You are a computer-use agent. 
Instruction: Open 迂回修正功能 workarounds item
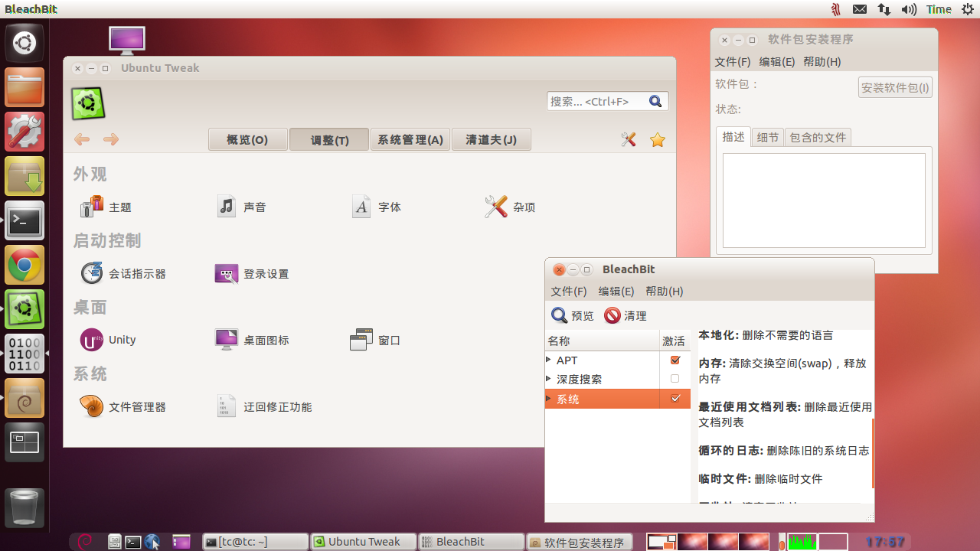pyautogui.click(x=263, y=406)
